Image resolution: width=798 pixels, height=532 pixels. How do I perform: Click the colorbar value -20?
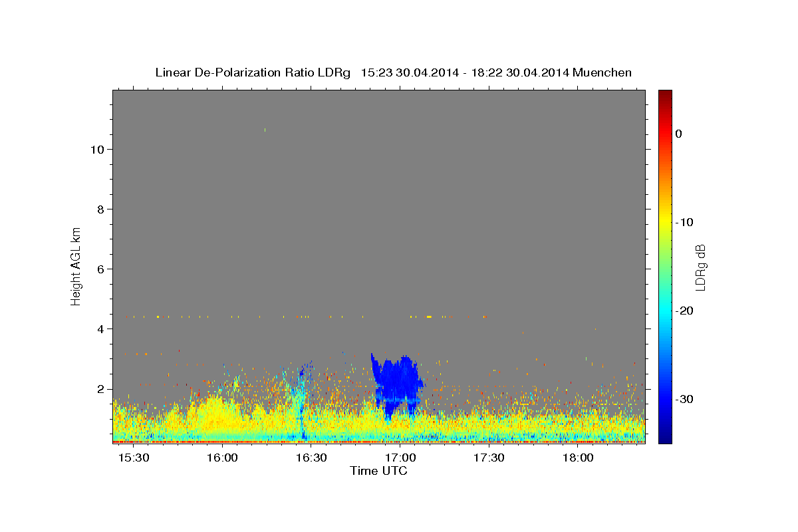point(684,311)
